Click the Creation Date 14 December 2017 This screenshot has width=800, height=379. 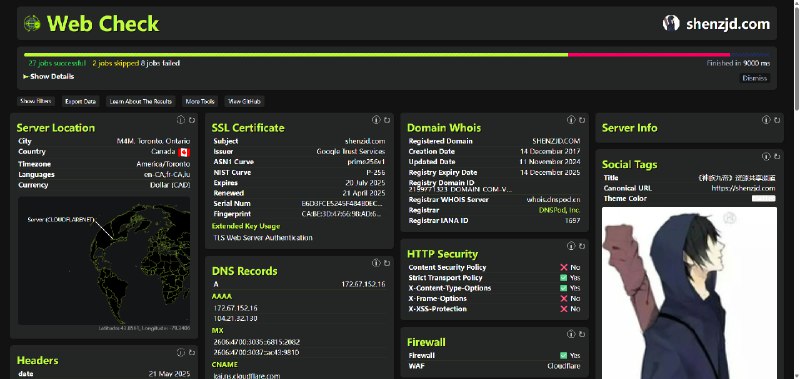point(550,151)
